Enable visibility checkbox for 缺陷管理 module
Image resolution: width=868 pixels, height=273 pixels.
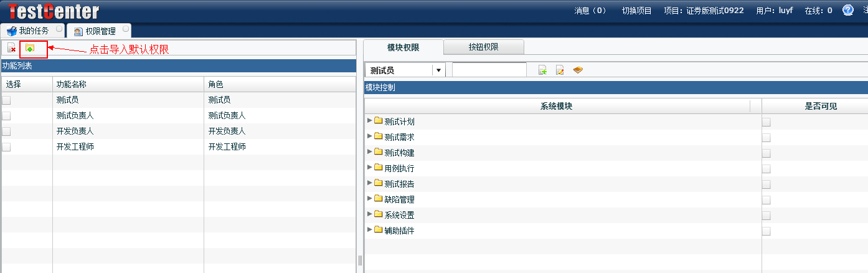coord(767,200)
